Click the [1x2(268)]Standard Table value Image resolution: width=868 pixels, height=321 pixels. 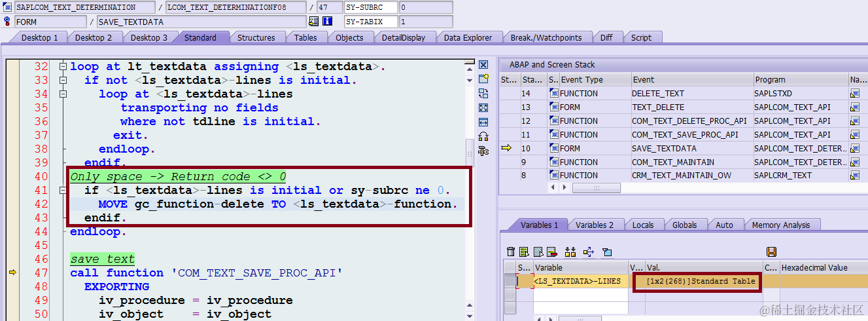700,281
